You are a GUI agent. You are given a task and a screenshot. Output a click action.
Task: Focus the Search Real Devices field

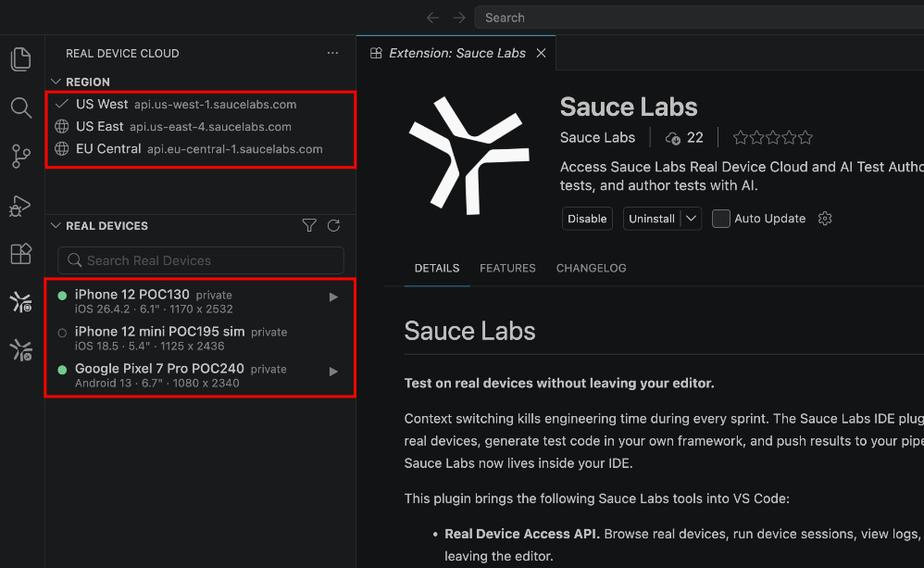pyautogui.click(x=201, y=260)
